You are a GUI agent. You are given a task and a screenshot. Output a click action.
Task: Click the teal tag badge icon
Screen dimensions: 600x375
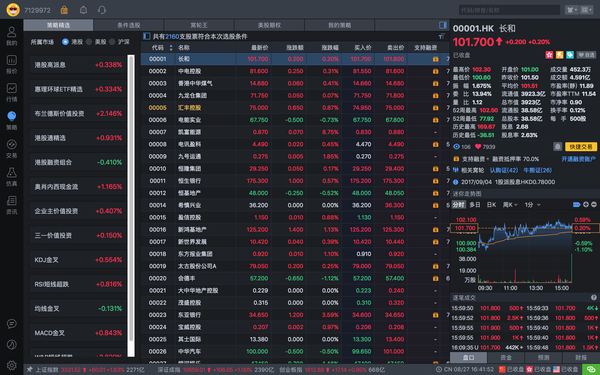click(x=570, y=55)
